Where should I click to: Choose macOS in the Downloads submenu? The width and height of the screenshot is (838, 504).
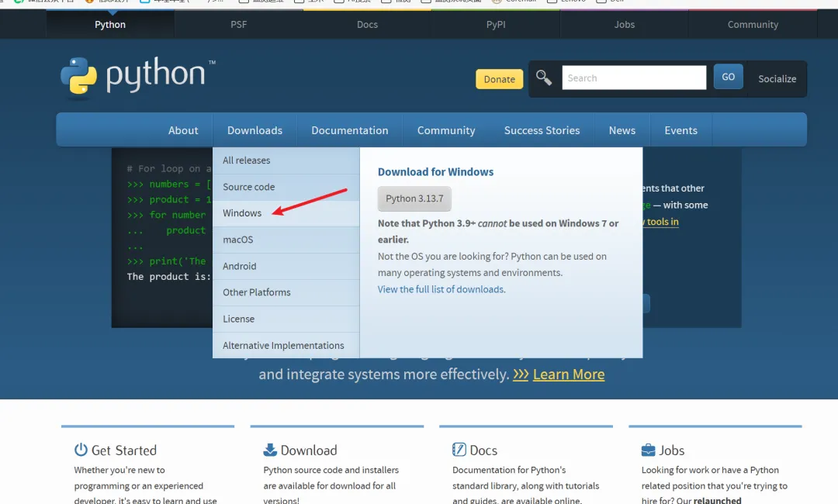286,240
